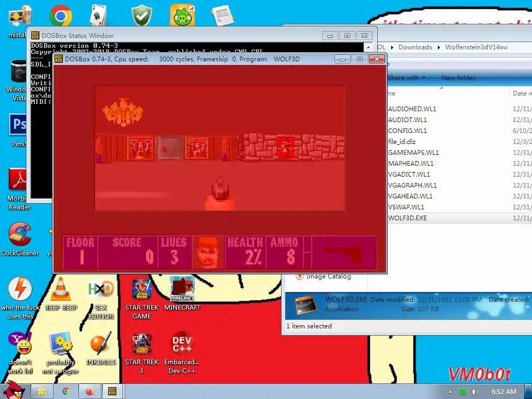Screen dimensions: 532x399
Task: Click the BJ face in status bar
Action: (x=208, y=252)
